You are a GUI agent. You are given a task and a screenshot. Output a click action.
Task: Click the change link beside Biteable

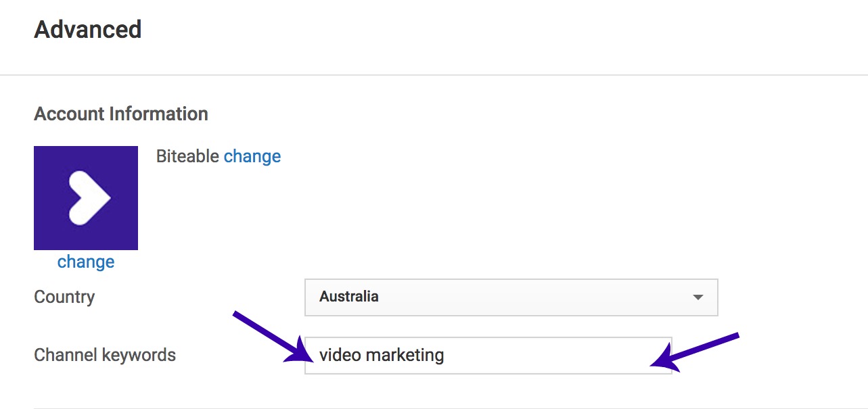(252, 155)
